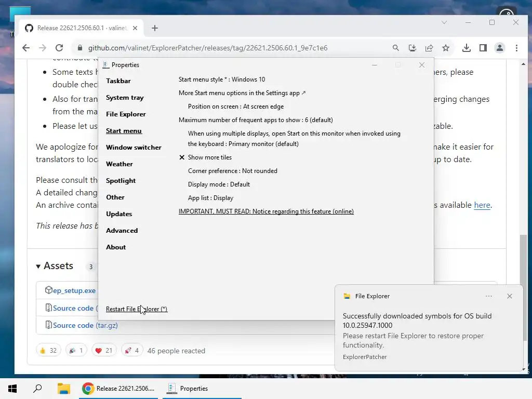Dismiss the File Explorer notification

tap(510, 296)
